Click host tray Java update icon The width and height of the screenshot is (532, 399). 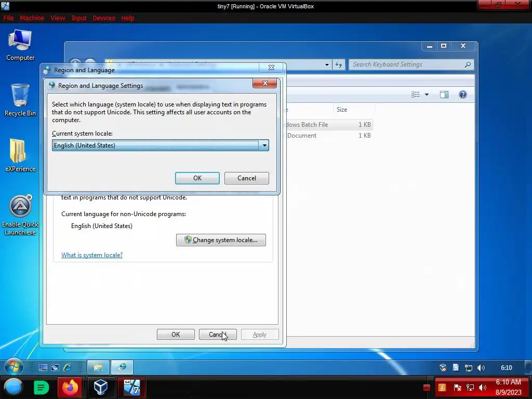442,388
